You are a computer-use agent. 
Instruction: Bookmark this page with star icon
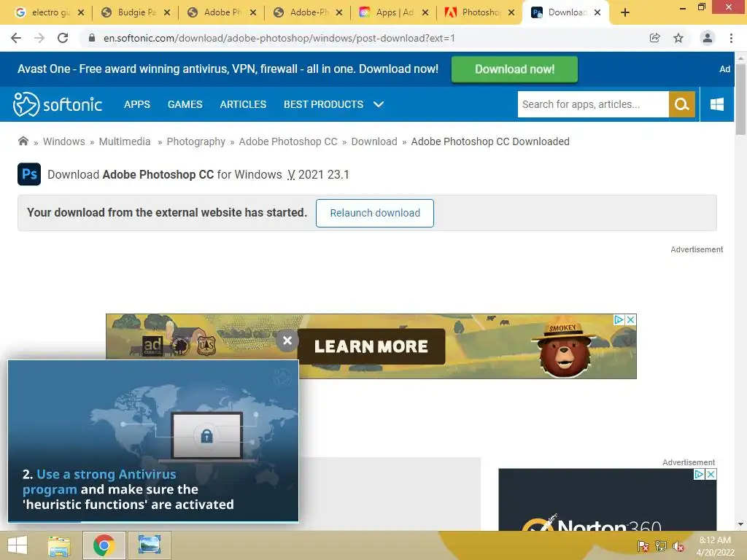(x=678, y=38)
